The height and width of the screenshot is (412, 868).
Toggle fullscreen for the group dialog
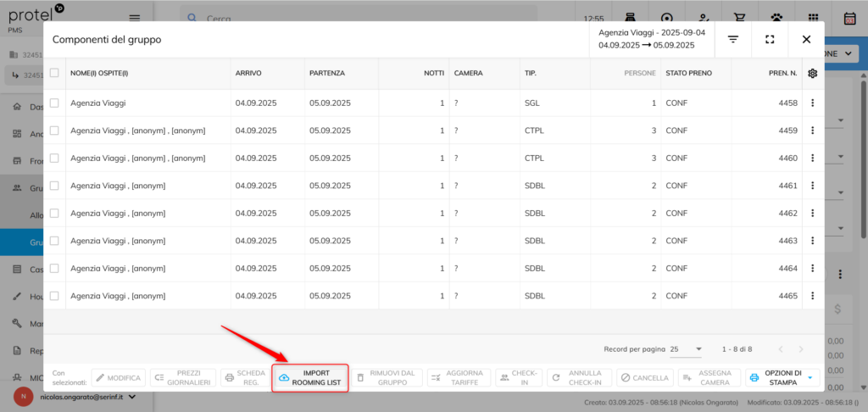(770, 40)
